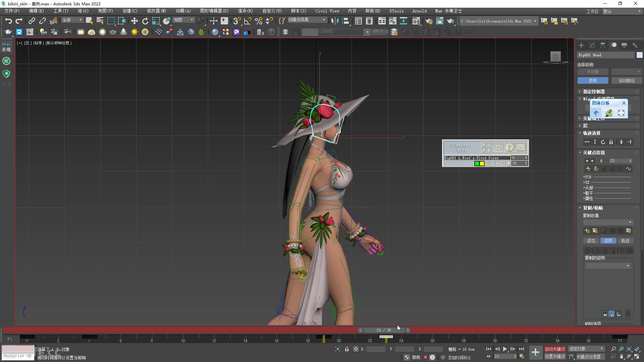Toggle the 轨迹 trajectory mode button
This screenshot has width=644, height=362.
[625, 241]
